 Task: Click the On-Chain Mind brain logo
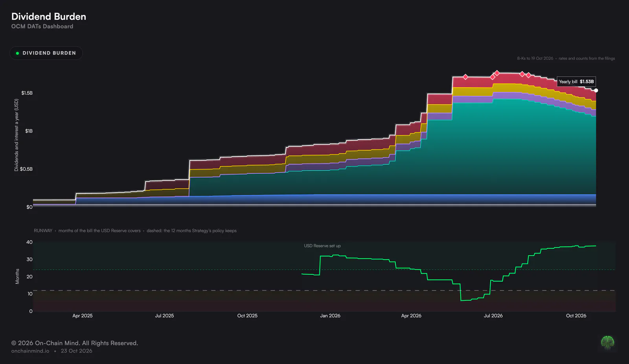pyautogui.click(x=608, y=342)
